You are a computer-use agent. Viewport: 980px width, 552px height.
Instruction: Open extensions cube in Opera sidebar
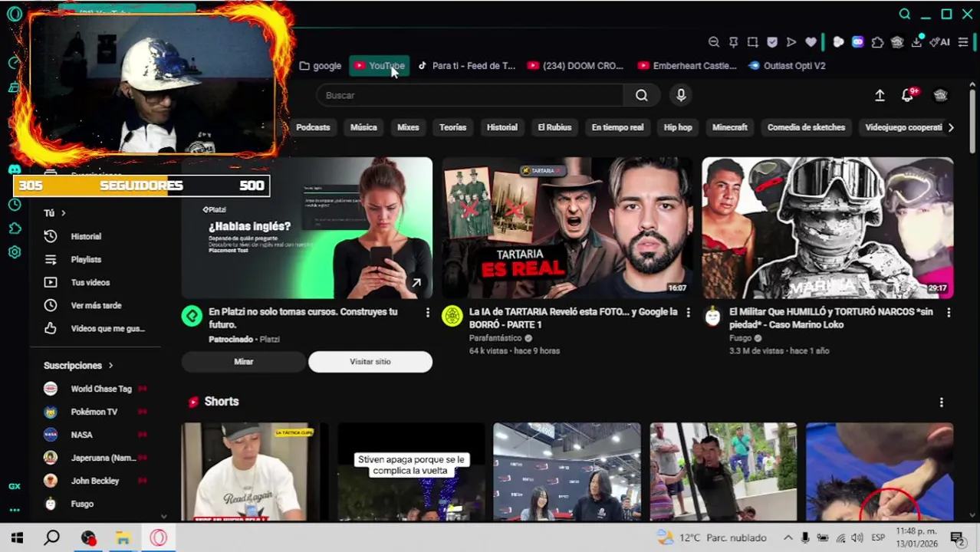(15, 228)
